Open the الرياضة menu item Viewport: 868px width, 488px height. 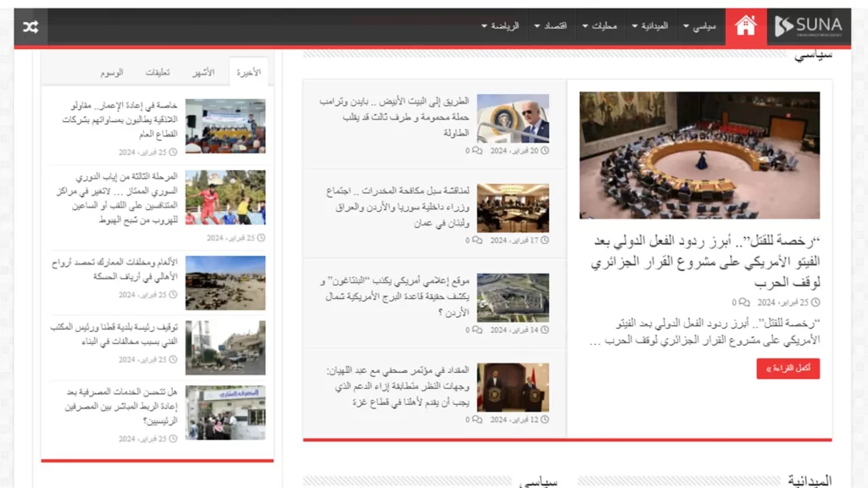pos(500,26)
